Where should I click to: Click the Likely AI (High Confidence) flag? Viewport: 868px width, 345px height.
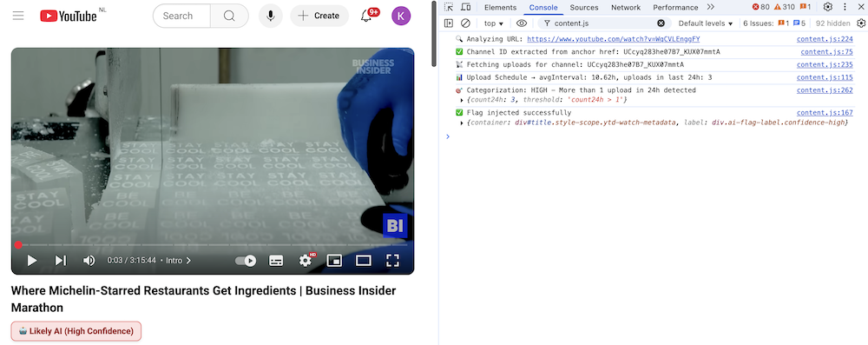click(76, 331)
